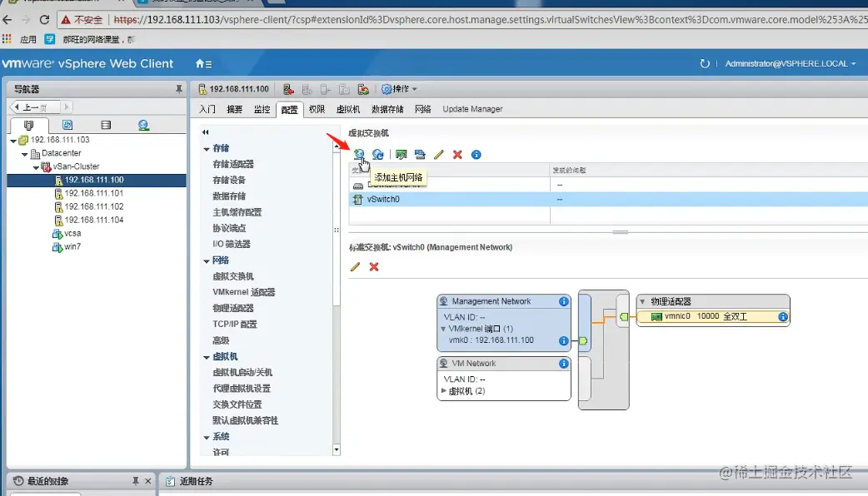Reload the browser page
The height and width of the screenshot is (496, 868).
pyautogui.click(x=44, y=20)
